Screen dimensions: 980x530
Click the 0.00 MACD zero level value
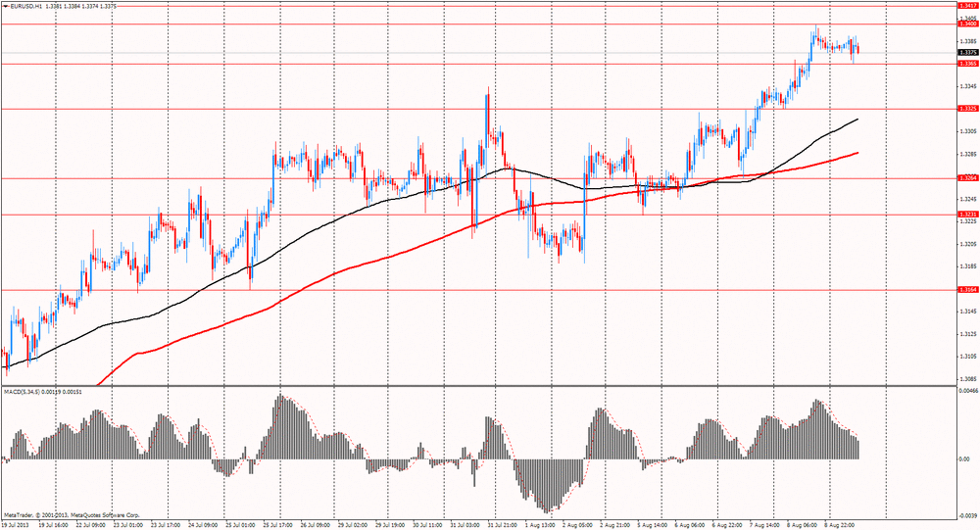click(x=964, y=459)
